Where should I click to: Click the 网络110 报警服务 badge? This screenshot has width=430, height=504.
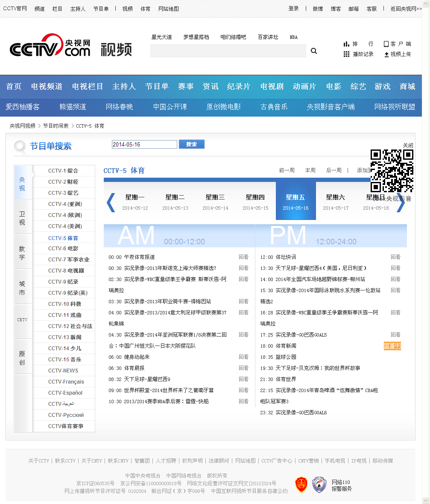pos(342,485)
